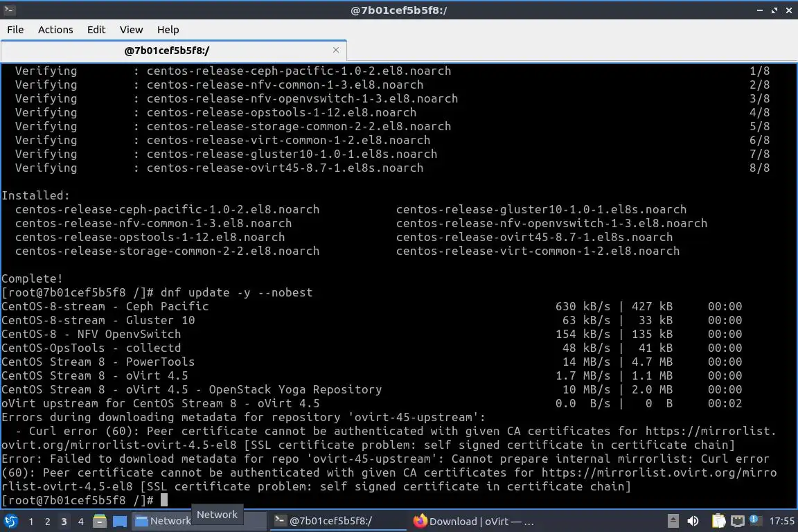Click Verifying line for centos-release-ceph-pacific
The image size is (798, 532).
tap(233, 71)
